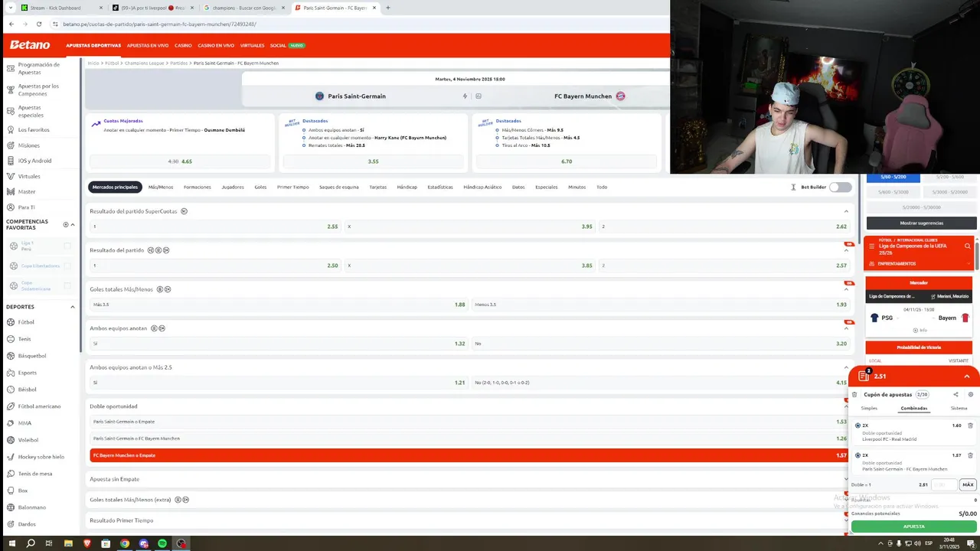980x551 pixels.
Task: Select Esports icon in sidebar
Action: (11, 373)
